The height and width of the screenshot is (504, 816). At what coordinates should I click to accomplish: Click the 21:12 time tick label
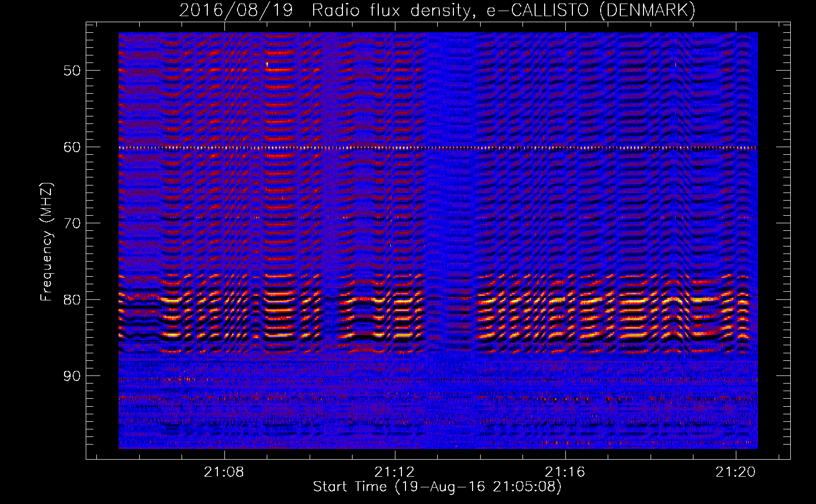click(394, 472)
